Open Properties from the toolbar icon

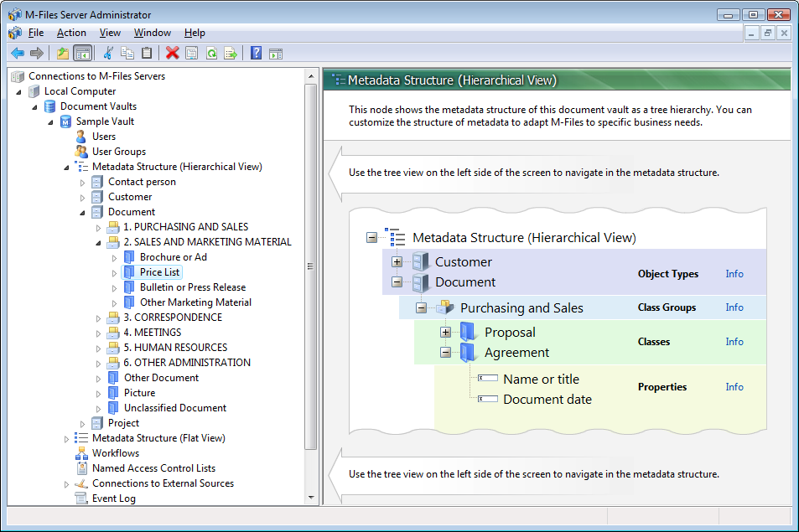[x=192, y=53]
